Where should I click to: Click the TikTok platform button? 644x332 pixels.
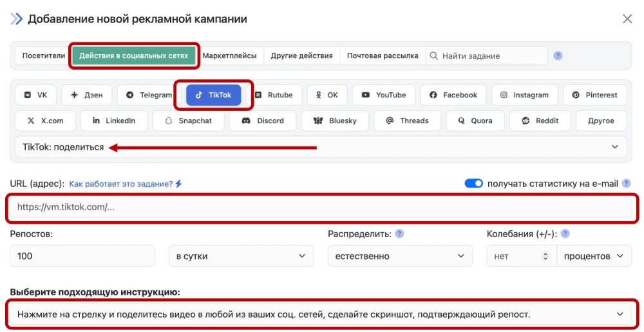214,95
